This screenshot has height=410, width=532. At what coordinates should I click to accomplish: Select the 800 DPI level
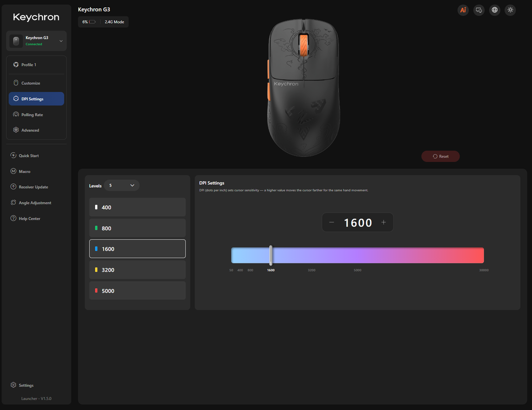tap(137, 228)
